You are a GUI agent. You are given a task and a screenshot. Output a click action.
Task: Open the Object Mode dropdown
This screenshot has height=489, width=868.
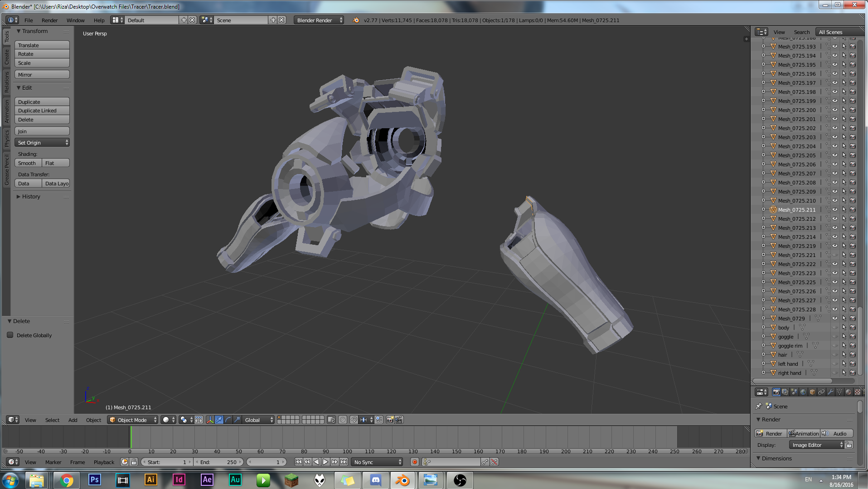click(x=132, y=420)
